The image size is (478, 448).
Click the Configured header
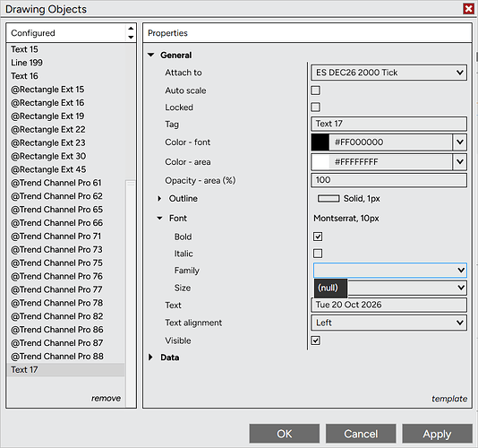33,33
